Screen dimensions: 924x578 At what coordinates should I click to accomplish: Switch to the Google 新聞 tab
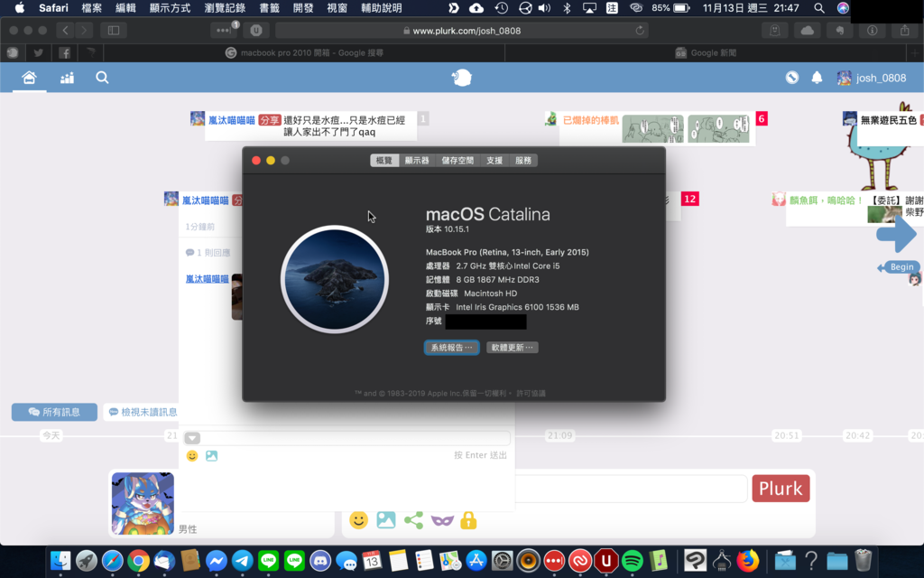pos(706,52)
